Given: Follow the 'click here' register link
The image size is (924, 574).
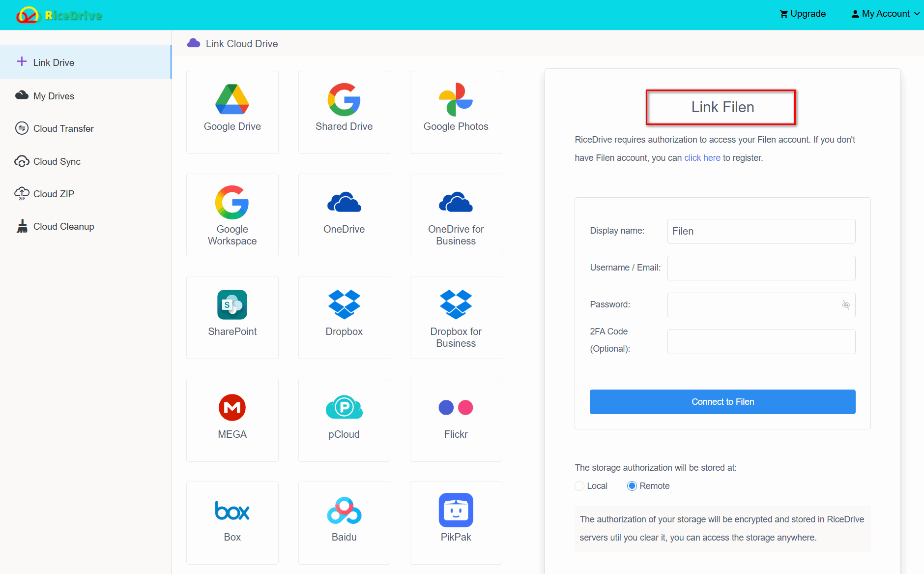Looking at the screenshot, I should [702, 158].
